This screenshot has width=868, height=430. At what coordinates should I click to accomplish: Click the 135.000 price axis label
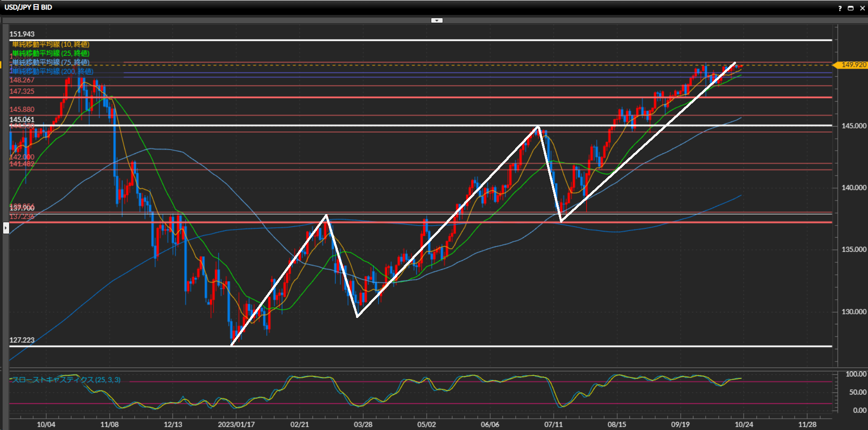point(853,249)
